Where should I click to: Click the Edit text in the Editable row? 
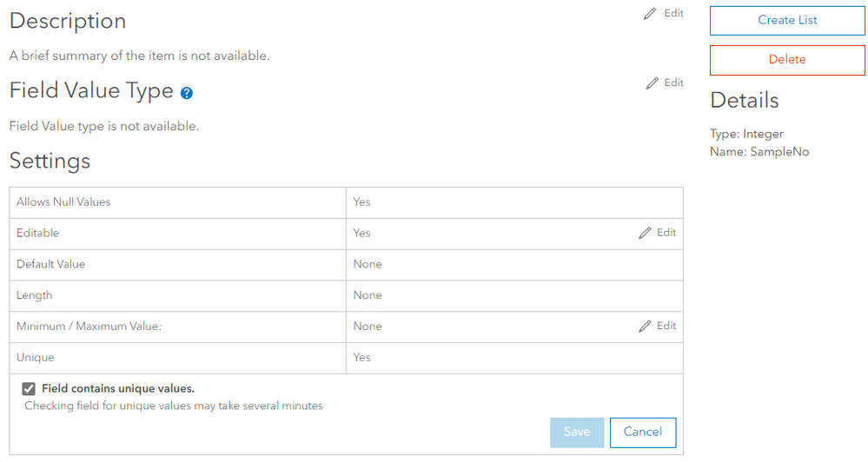tap(666, 233)
